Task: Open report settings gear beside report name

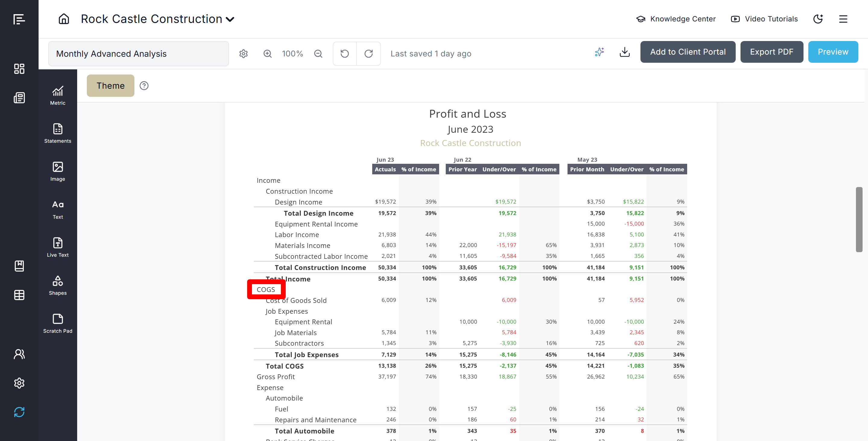Action: pos(243,54)
